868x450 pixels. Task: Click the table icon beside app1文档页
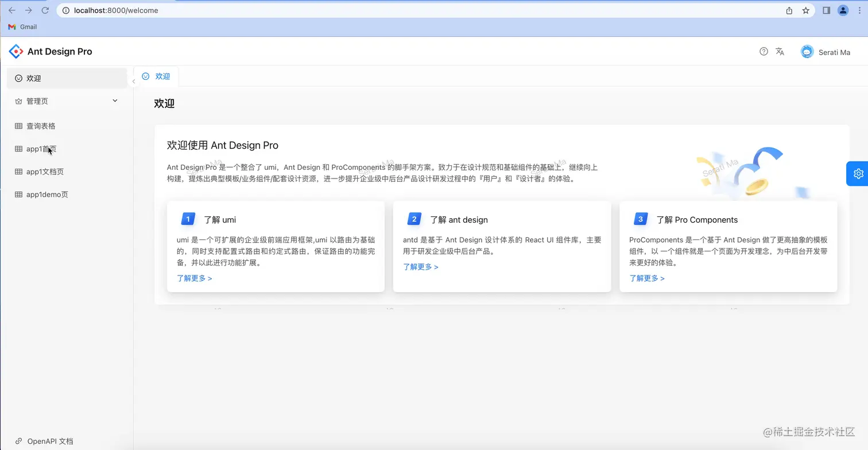(18, 172)
